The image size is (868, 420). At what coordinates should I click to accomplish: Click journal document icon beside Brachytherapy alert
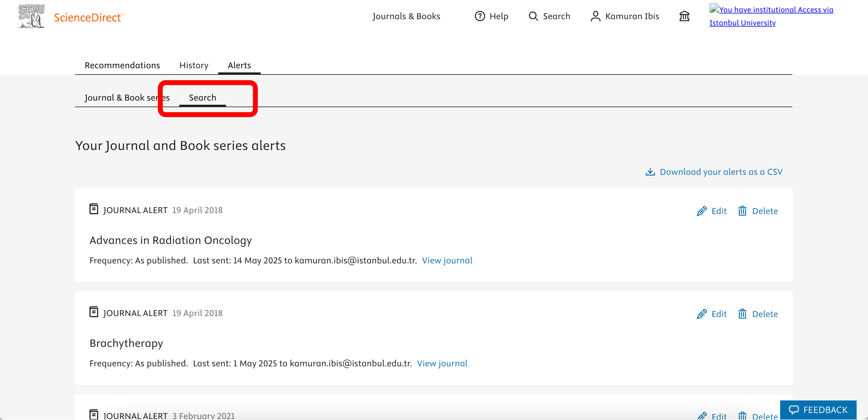pos(94,312)
